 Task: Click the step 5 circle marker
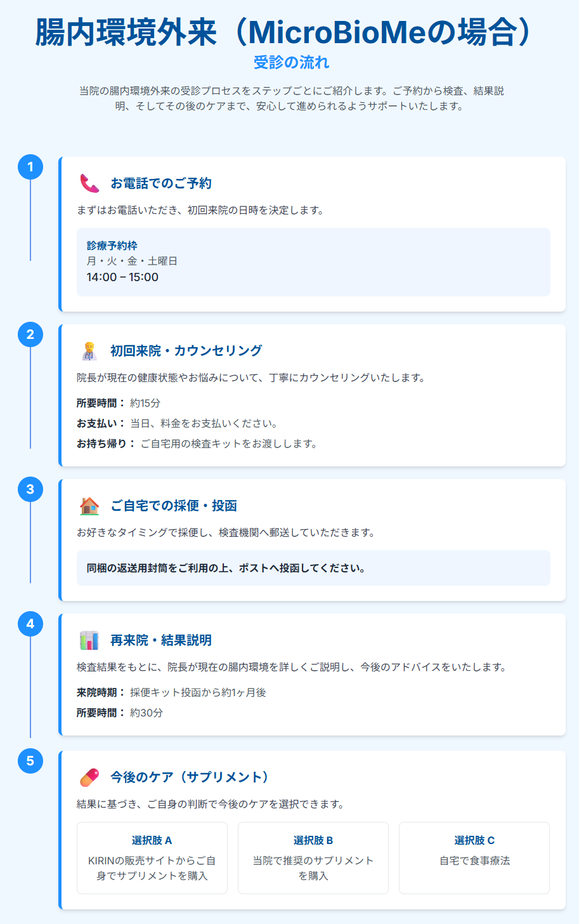tap(30, 761)
